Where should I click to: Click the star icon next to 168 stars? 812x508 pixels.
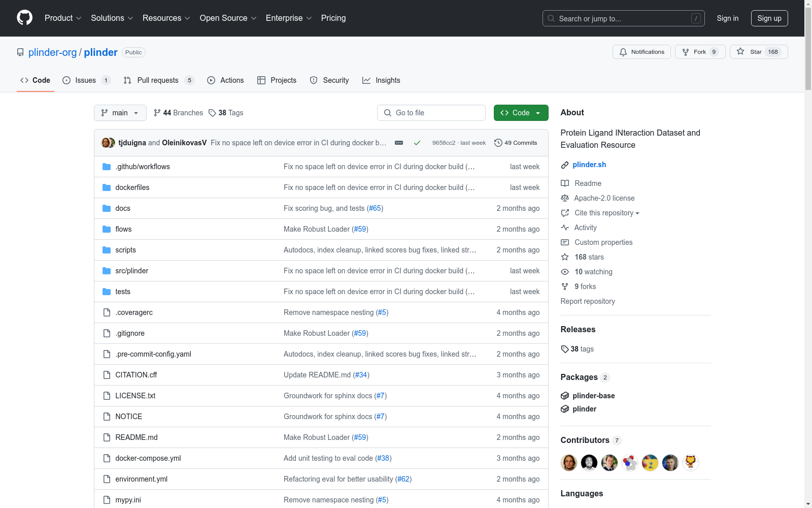pyautogui.click(x=565, y=257)
